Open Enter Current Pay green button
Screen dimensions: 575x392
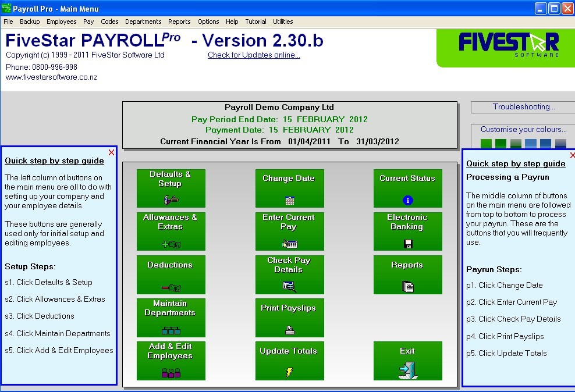[290, 231]
